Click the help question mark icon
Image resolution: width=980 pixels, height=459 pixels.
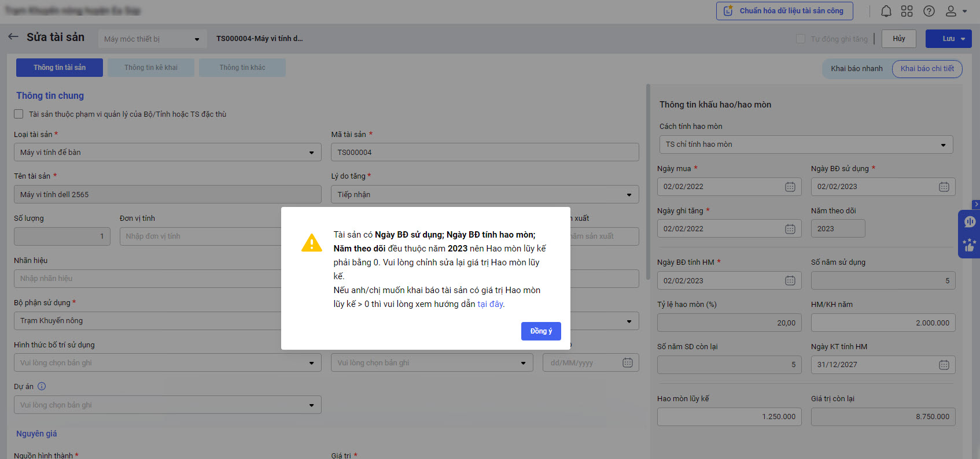point(929,11)
